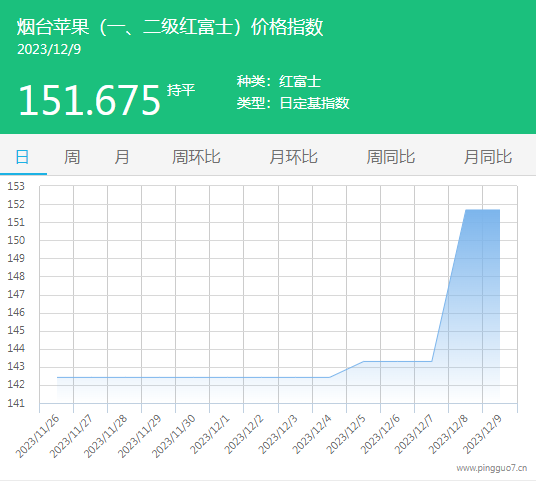Open the 月同比 tab

(x=488, y=157)
